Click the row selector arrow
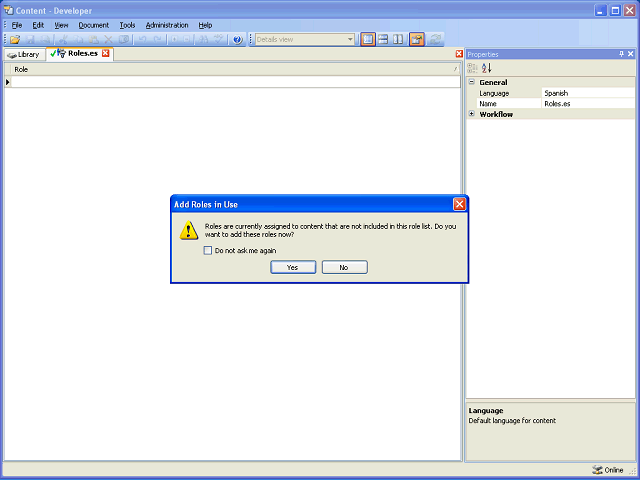This screenshot has height=480, width=640. 8,82
